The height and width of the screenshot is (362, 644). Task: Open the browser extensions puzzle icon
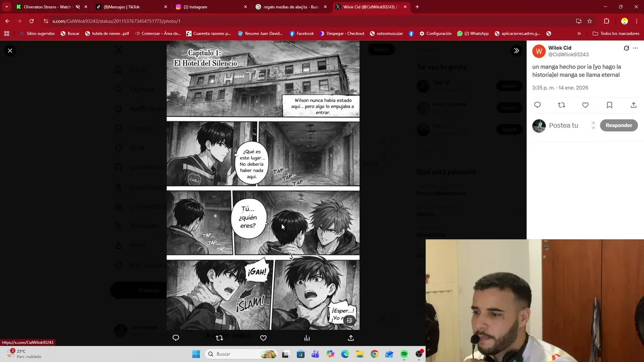(607, 21)
